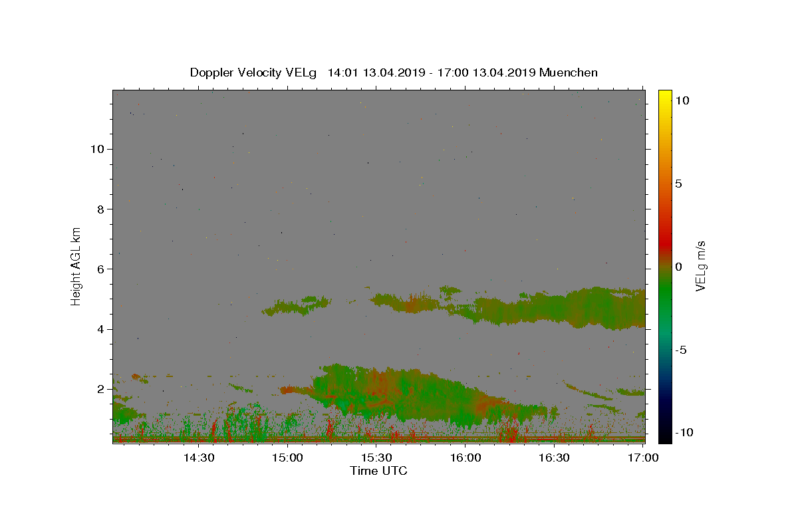Screen dimensions: 798x532
Task: Click the 'Height AGL km' axis label
Action: click(76, 266)
